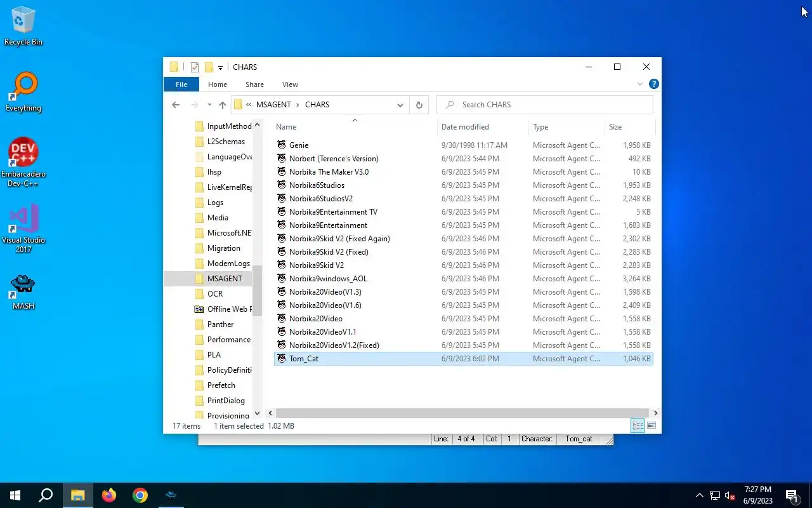Open the Share ribbon tab
This screenshot has width=812, height=508.
coord(254,84)
